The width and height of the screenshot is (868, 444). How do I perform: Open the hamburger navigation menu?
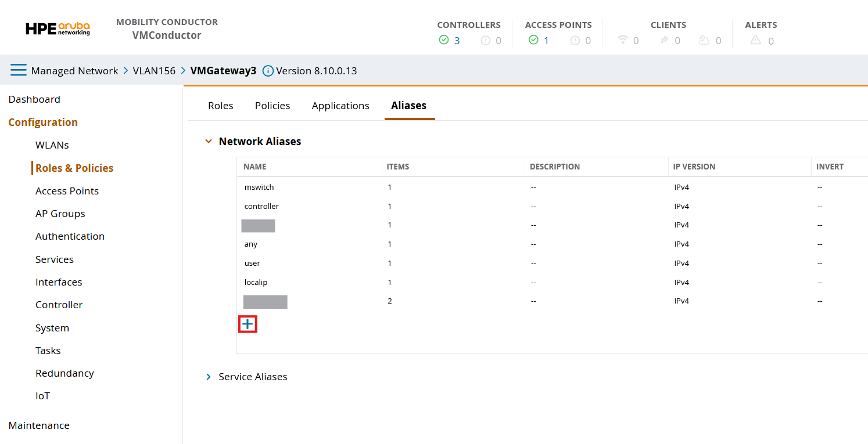tap(19, 71)
